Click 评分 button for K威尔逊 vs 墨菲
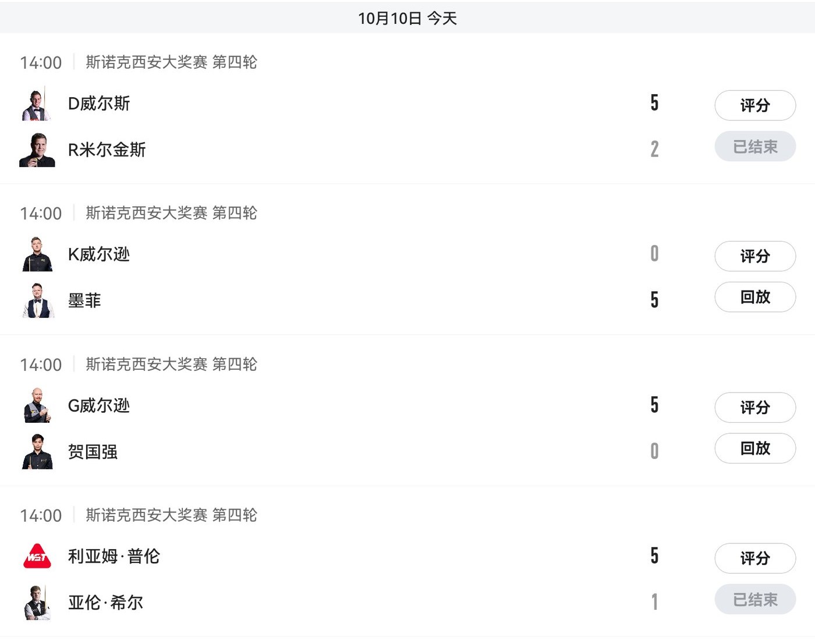 point(755,256)
